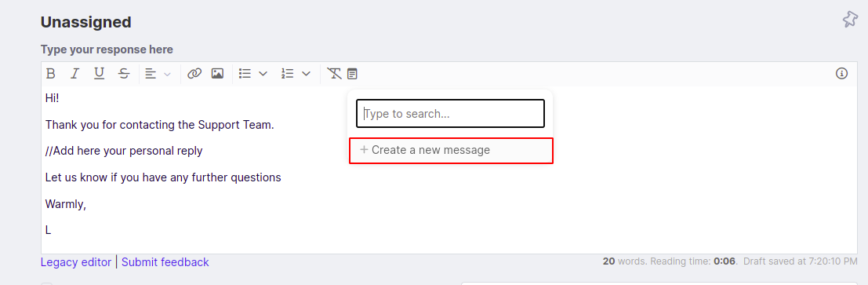Image resolution: width=868 pixels, height=285 pixels.
Task: Start a bulleted list
Action: pos(245,73)
